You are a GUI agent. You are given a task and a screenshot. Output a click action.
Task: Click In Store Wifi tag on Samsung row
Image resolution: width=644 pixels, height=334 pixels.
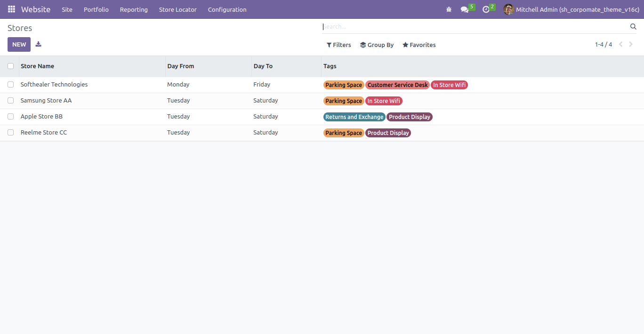[384, 101]
